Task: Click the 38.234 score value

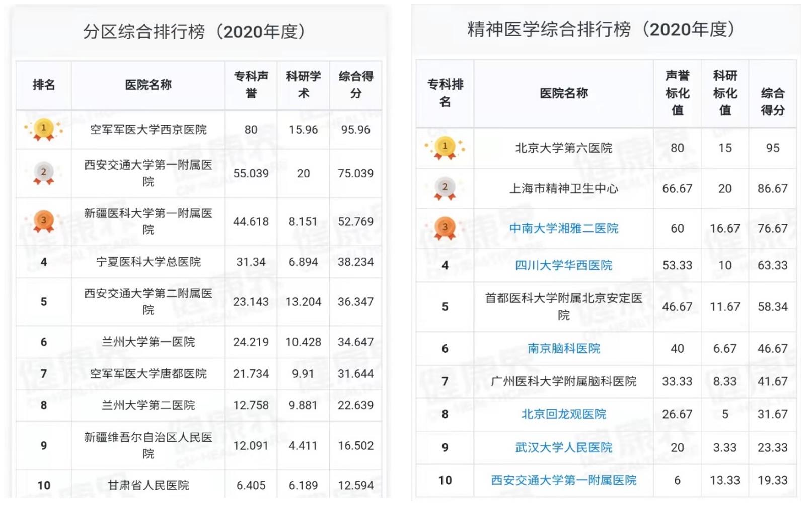Action: click(x=356, y=262)
